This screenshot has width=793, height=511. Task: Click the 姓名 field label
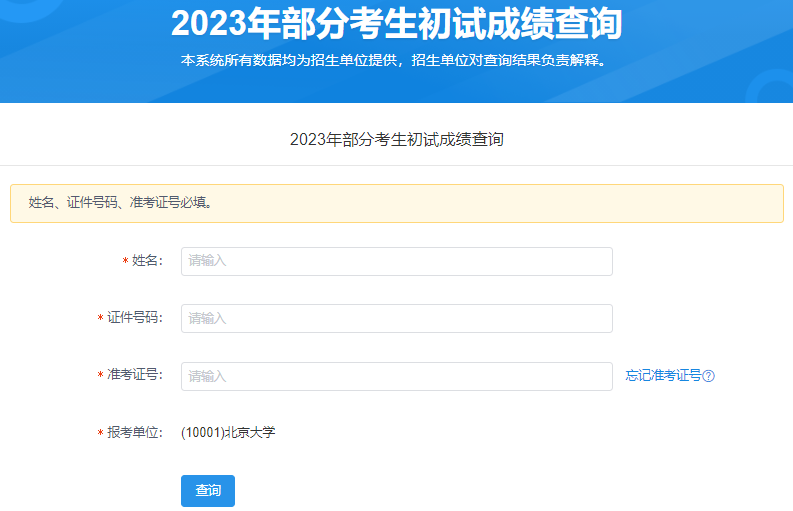point(147,261)
